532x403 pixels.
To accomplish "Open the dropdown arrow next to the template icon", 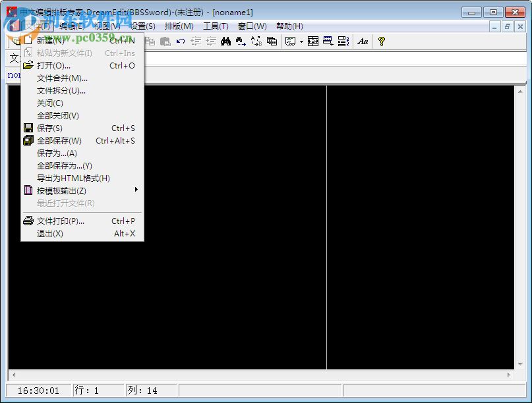I will (300, 41).
